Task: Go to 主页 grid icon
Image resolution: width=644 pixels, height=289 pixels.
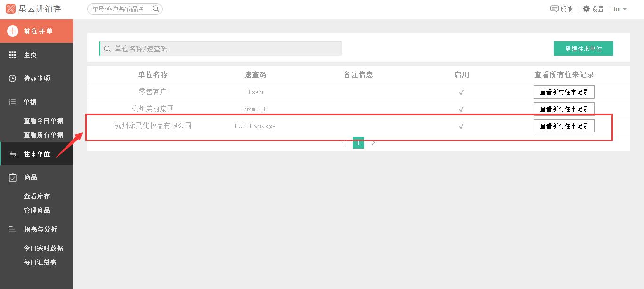Action: (13, 55)
